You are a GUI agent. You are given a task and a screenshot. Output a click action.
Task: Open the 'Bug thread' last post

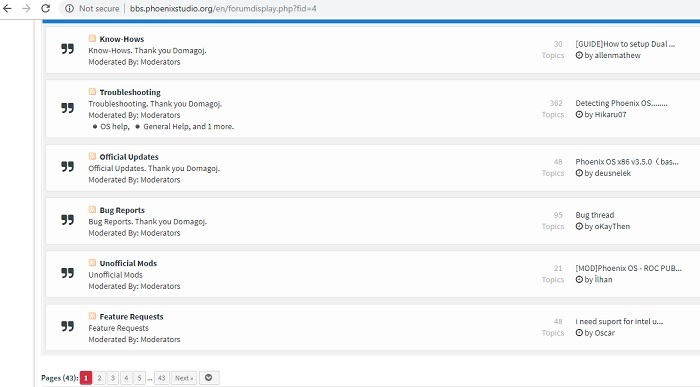coord(595,215)
